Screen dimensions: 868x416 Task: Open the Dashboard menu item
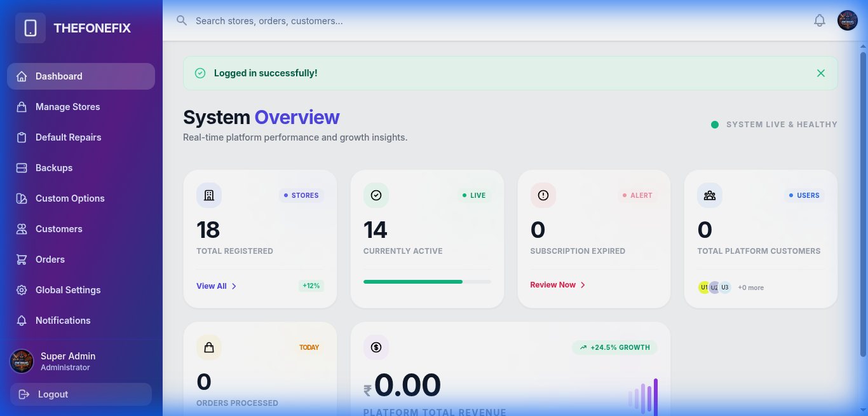pos(81,76)
